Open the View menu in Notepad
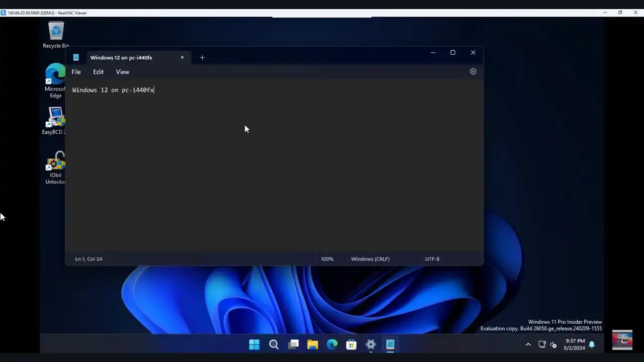The height and width of the screenshot is (362, 644). [122, 72]
